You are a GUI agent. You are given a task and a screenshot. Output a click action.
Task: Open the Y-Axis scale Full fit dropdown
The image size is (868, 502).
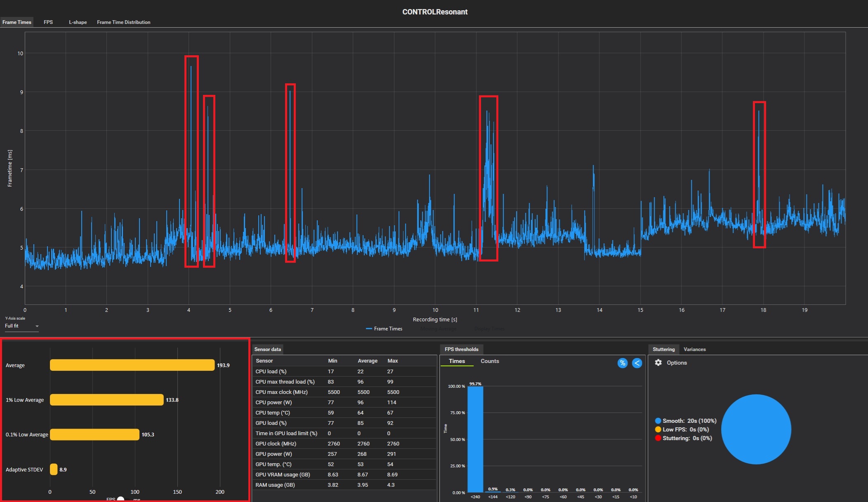(22, 326)
